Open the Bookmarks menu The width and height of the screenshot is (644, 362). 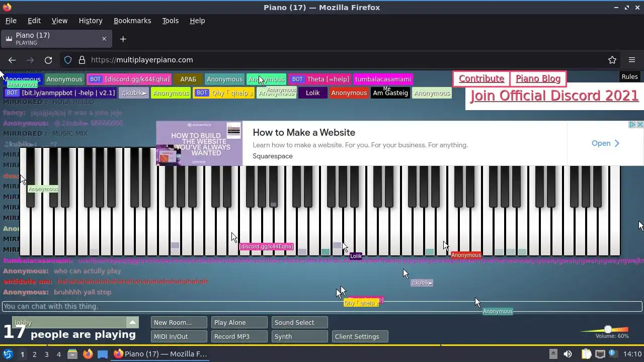[132, 21]
